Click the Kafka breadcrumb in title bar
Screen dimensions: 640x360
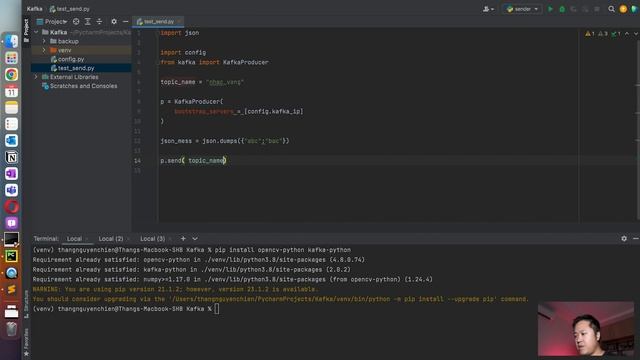pos(35,9)
